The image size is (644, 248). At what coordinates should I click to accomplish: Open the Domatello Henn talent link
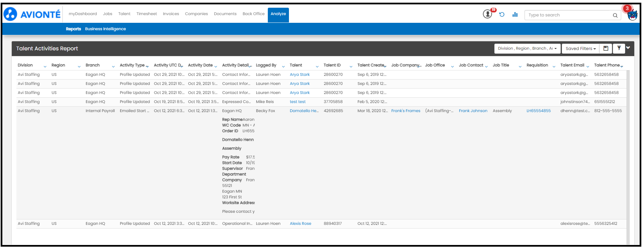[x=304, y=111]
